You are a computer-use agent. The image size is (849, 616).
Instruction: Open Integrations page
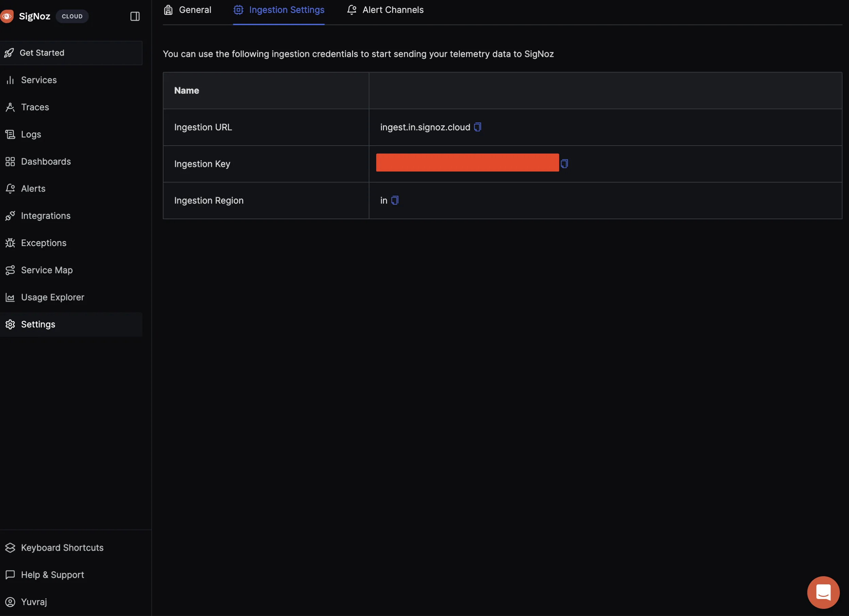coord(45,216)
